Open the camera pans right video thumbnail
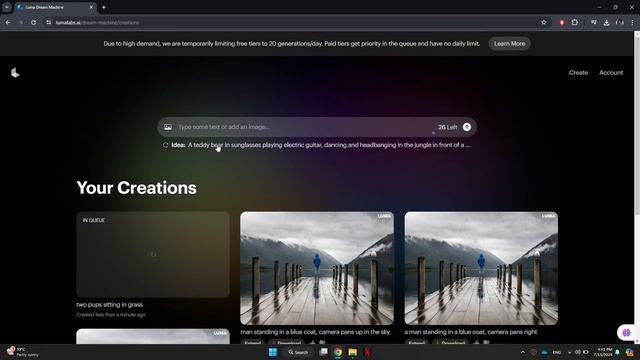 click(481, 268)
